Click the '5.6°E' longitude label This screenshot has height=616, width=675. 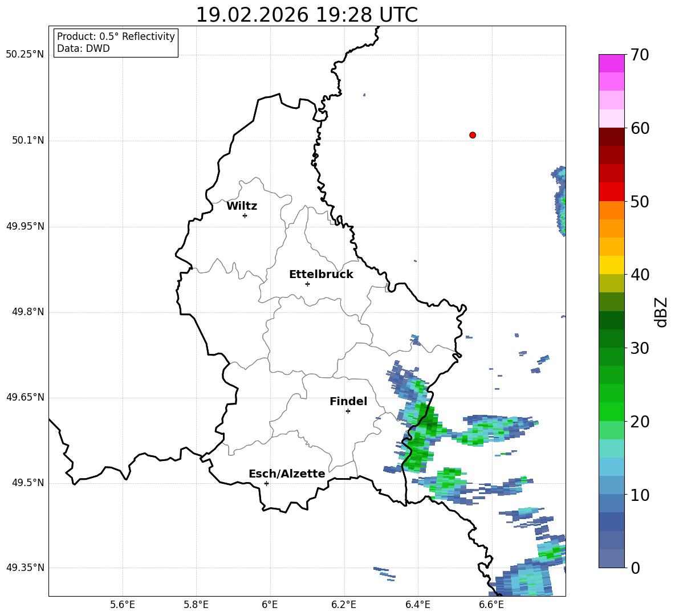pyautogui.click(x=123, y=605)
